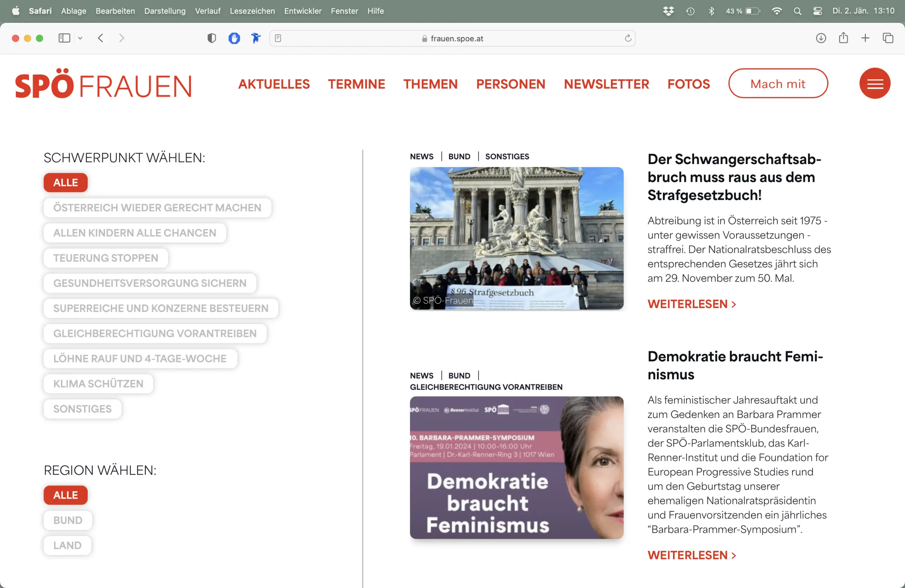The width and height of the screenshot is (905, 588).
Task: Open the Darstellung menu
Action: pyautogui.click(x=165, y=11)
